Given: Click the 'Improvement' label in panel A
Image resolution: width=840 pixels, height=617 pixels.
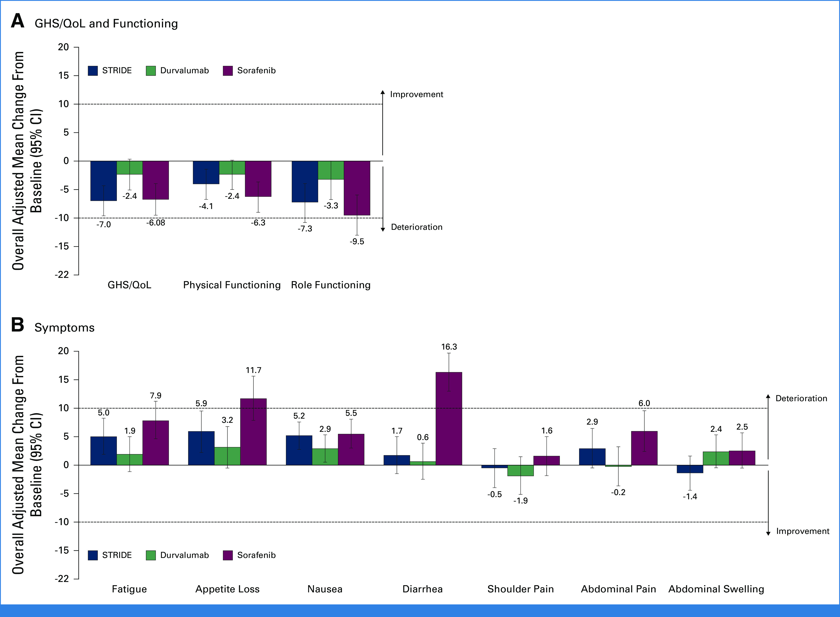Looking at the screenshot, I should point(417,94).
